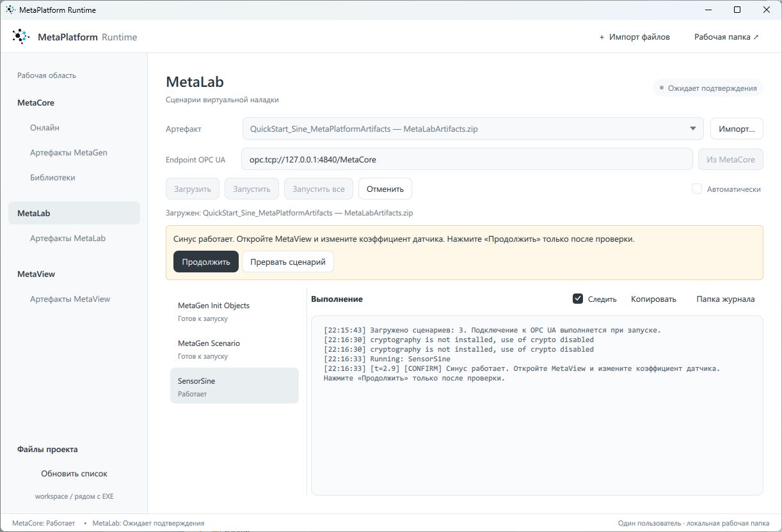The height and width of the screenshot is (532, 782).
Task: Click the Из MetaCore button
Action: (731, 159)
